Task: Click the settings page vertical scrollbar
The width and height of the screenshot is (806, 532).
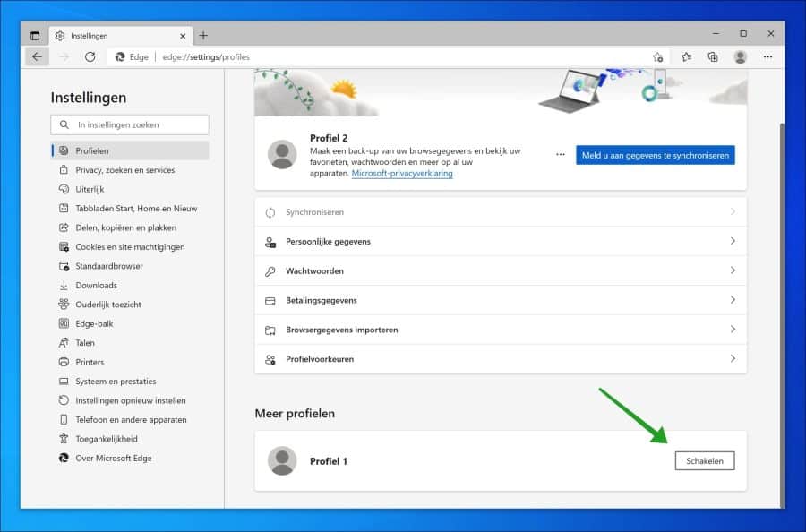Action: click(782, 313)
